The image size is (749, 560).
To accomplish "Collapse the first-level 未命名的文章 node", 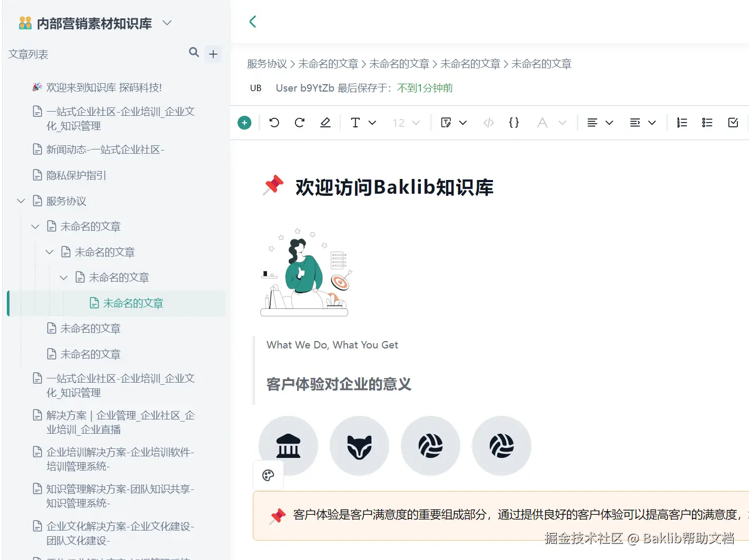I will [35, 226].
